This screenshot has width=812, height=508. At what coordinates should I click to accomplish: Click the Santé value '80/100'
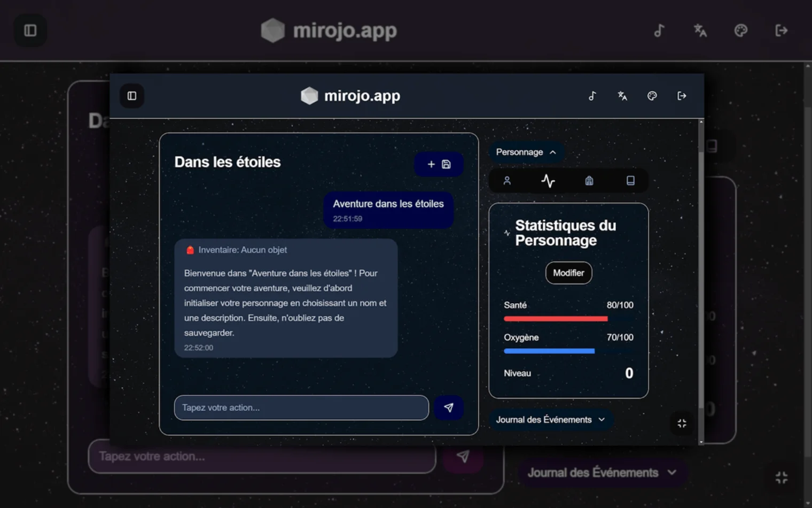(620, 305)
